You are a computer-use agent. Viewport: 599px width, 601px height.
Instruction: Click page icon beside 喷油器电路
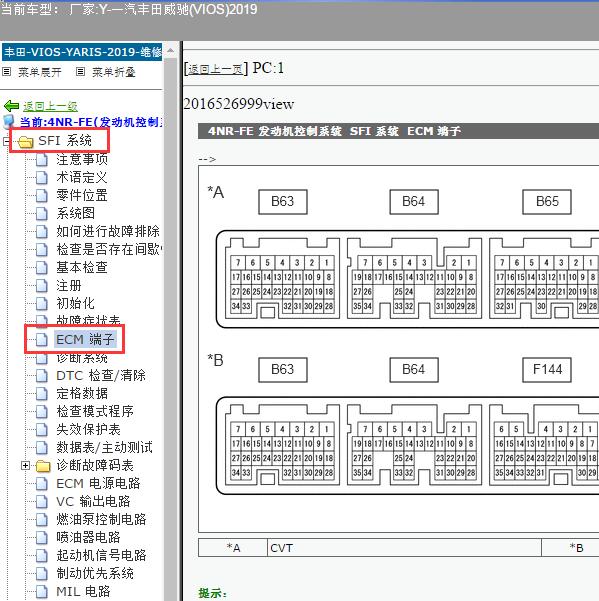coord(41,538)
